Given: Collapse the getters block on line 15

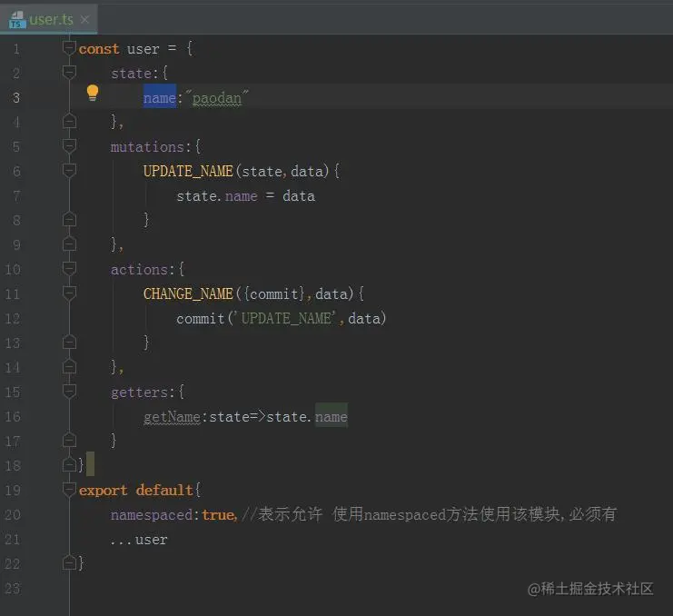Looking at the screenshot, I should (69, 392).
